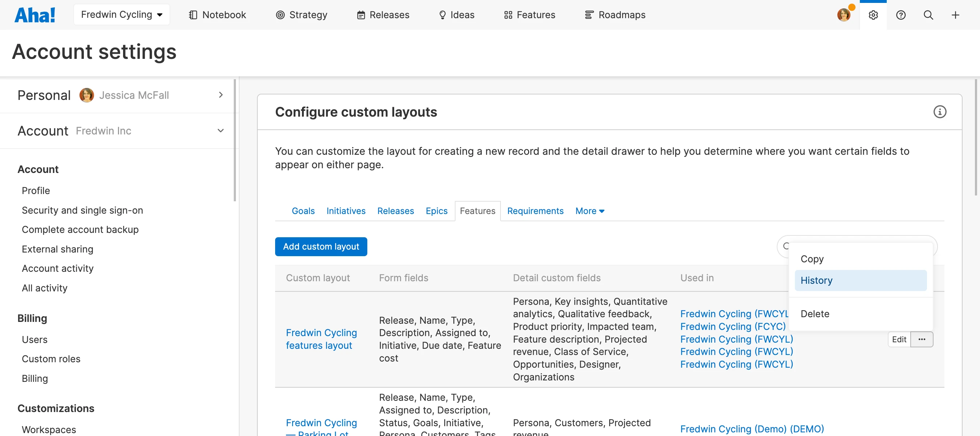The height and width of the screenshot is (436, 980).
Task: Choose Delete in the context menu
Action: click(814, 314)
